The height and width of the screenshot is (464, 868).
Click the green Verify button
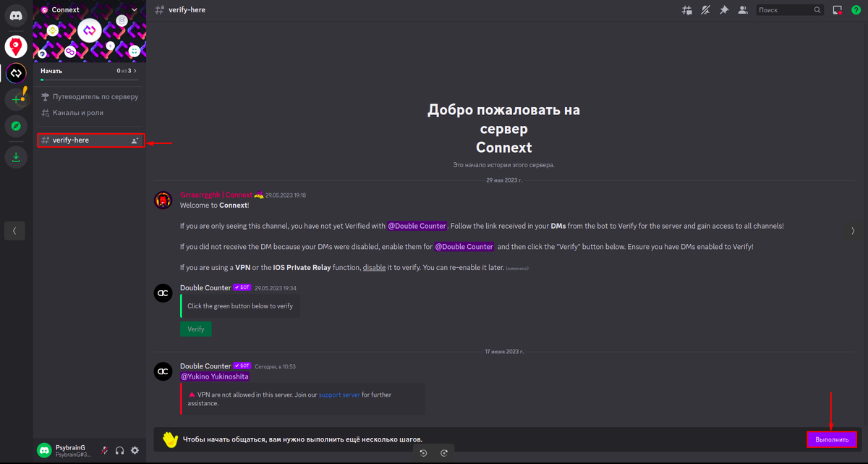(196, 329)
